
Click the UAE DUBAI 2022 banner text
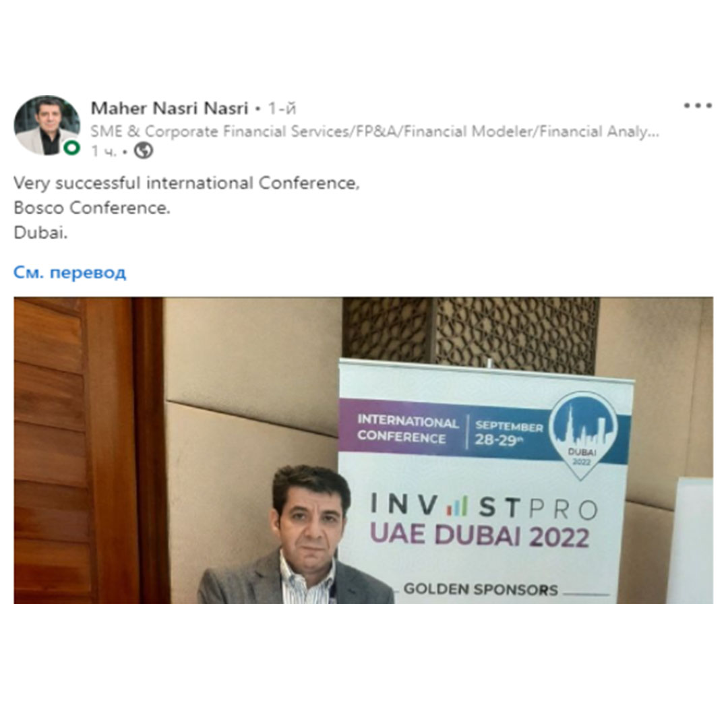coord(480,536)
